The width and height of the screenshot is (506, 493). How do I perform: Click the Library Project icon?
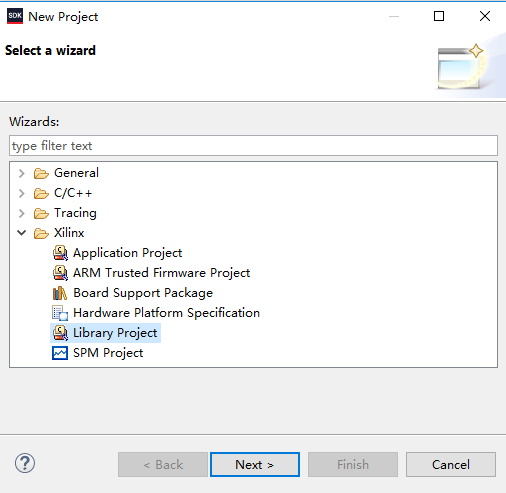pyautogui.click(x=60, y=333)
